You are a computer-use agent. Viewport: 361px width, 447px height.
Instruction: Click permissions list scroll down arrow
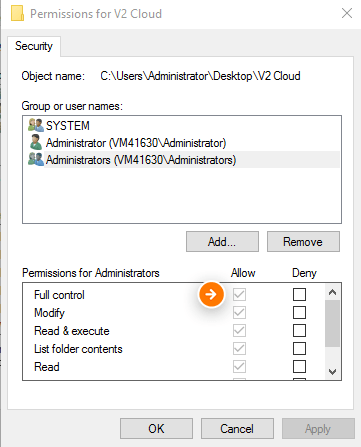[332, 371]
